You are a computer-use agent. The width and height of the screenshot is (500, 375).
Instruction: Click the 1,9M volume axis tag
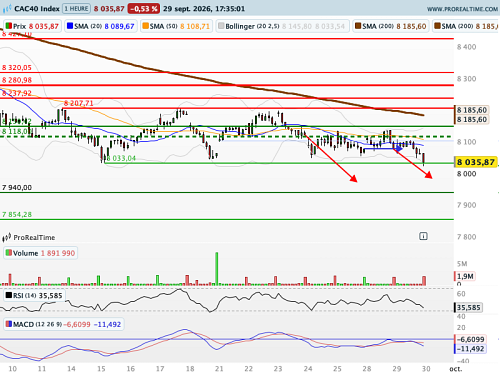[x=465, y=276]
